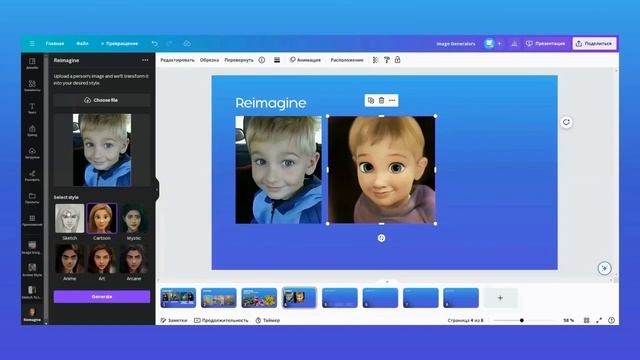Select the original boy photo on canvas
This screenshot has width=640, height=360.
point(278,170)
